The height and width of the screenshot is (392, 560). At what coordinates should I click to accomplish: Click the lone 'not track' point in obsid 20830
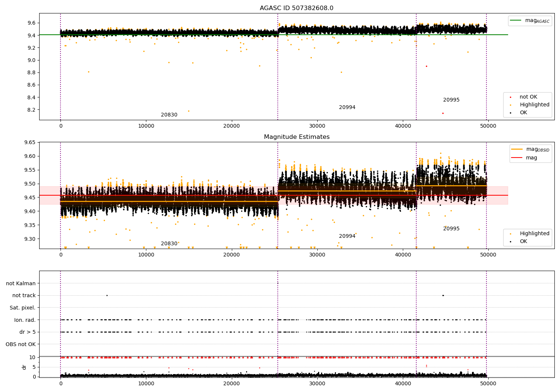pos(107,296)
